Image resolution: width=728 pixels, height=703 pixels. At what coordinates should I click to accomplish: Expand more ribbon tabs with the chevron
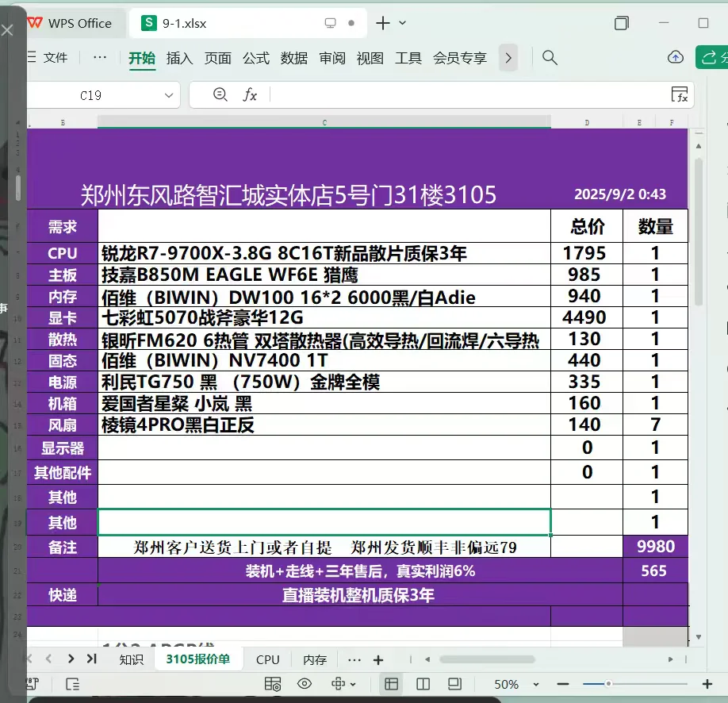(x=508, y=58)
